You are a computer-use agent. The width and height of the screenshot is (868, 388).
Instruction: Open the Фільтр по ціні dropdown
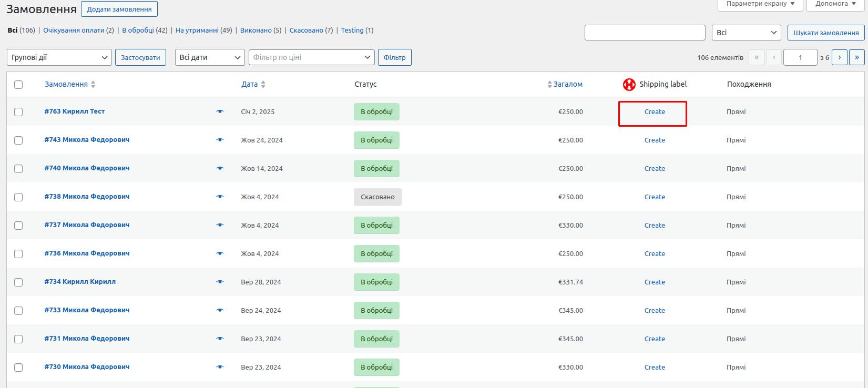(x=311, y=57)
